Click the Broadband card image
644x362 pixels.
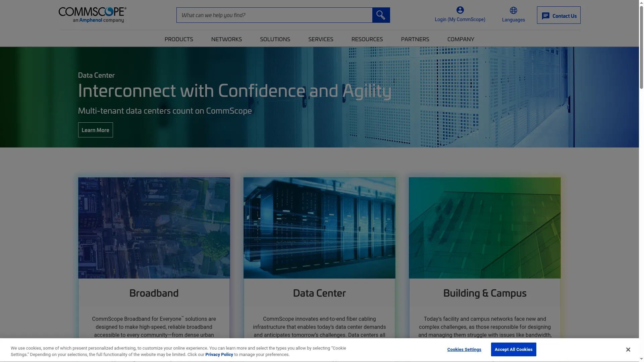(154, 228)
